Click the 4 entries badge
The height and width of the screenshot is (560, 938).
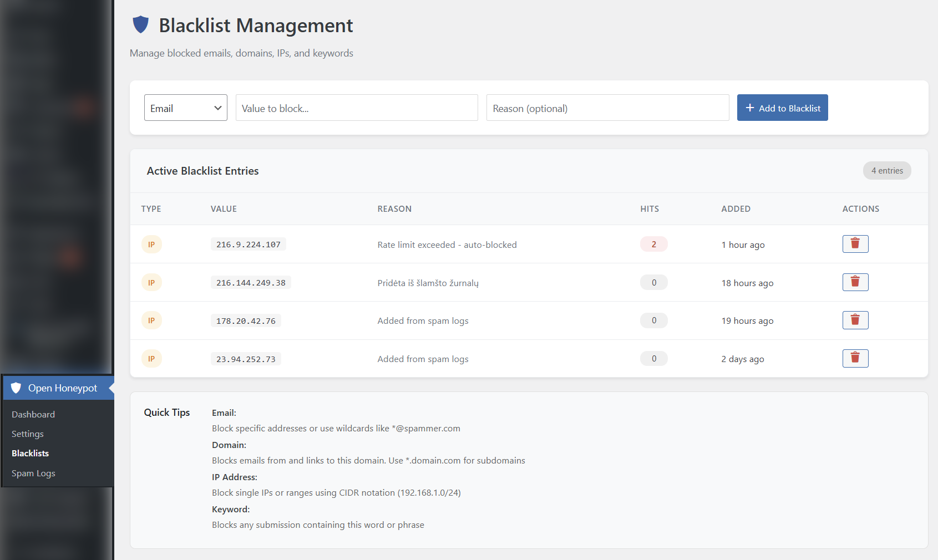(x=886, y=170)
